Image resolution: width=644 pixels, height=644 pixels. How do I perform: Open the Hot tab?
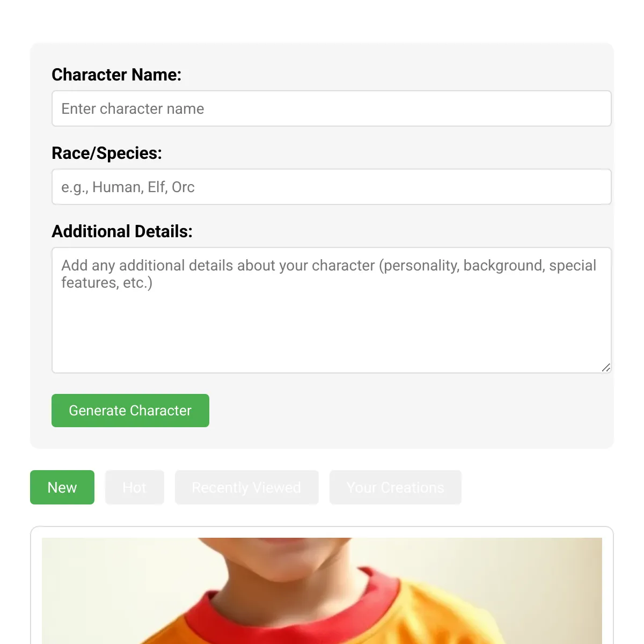point(135,487)
